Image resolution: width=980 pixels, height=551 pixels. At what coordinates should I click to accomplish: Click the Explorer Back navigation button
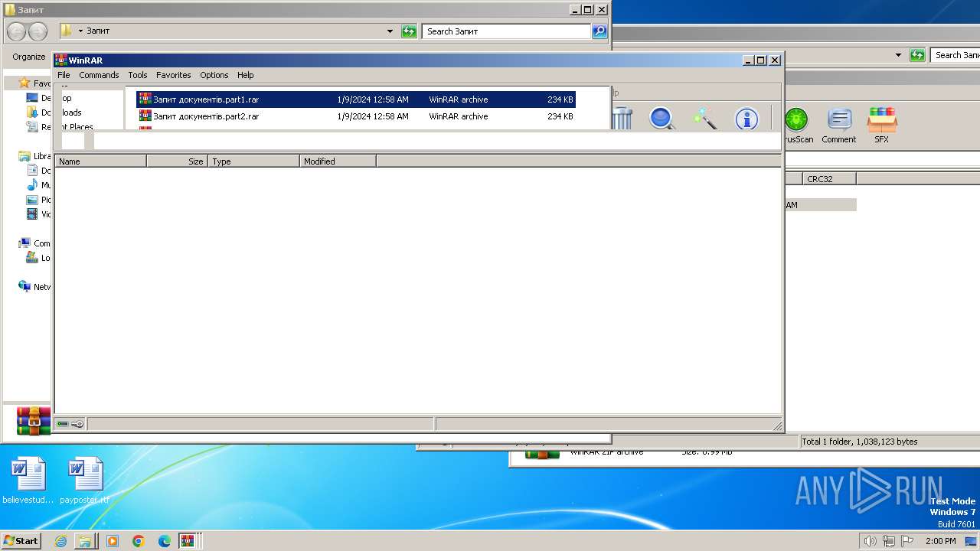(x=16, y=31)
